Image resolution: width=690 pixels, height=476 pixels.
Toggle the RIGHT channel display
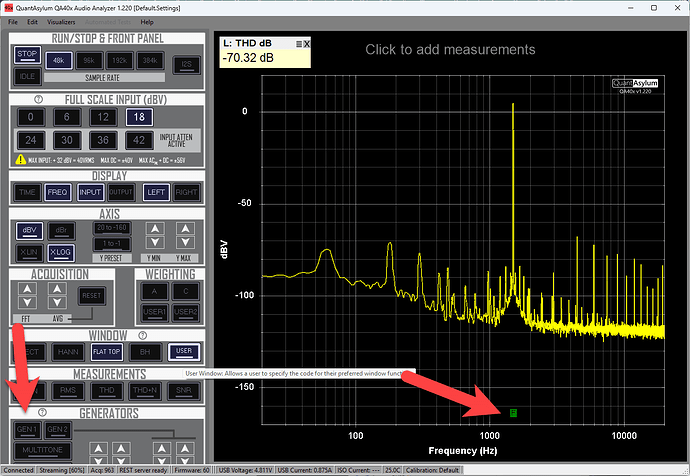(186, 192)
